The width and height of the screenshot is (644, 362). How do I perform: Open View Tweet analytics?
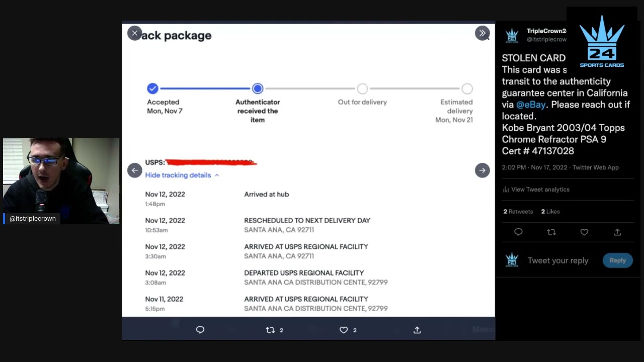[540, 190]
